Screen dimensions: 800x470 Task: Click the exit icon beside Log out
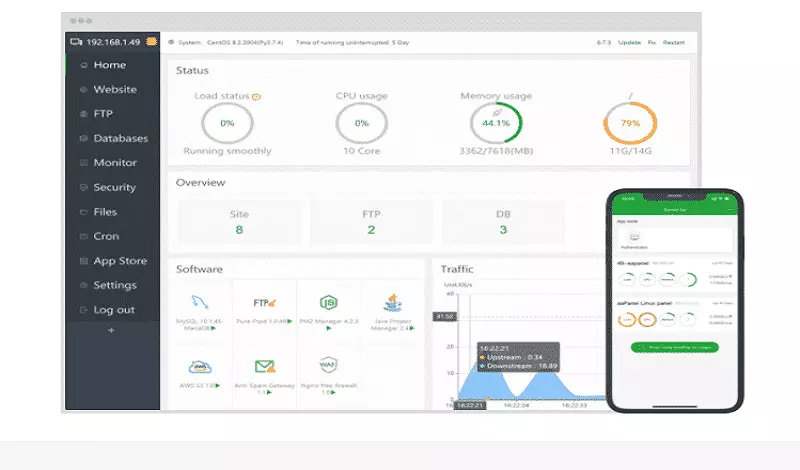tap(84, 310)
